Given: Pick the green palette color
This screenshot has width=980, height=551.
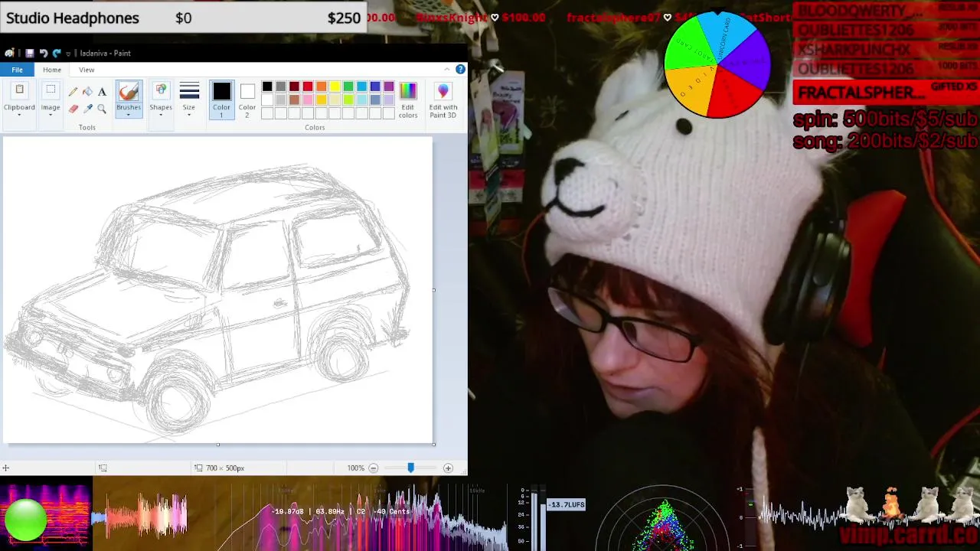Looking at the screenshot, I should click(x=348, y=86).
